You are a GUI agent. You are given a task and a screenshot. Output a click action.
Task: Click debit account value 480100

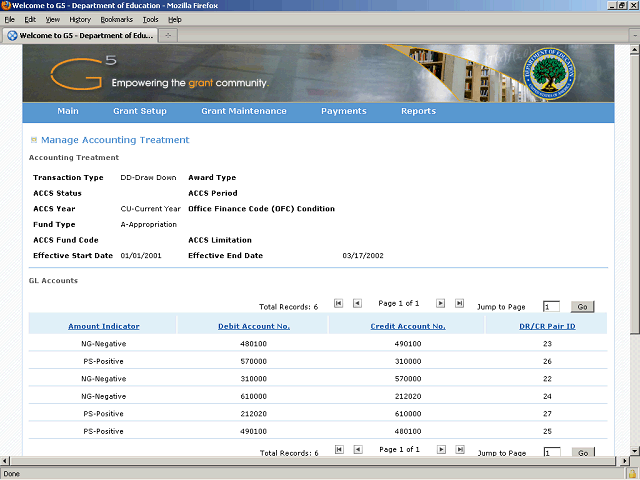[x=253, y=344]
